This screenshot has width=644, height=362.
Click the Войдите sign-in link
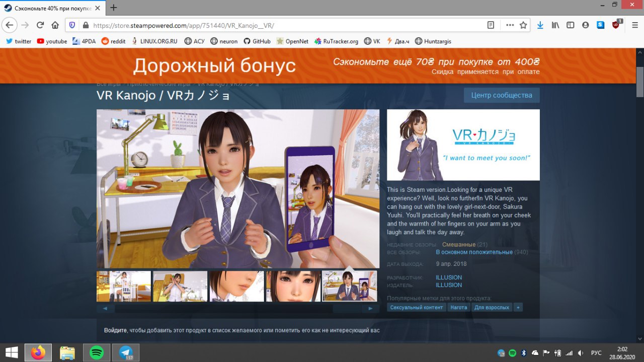(115, 330)
